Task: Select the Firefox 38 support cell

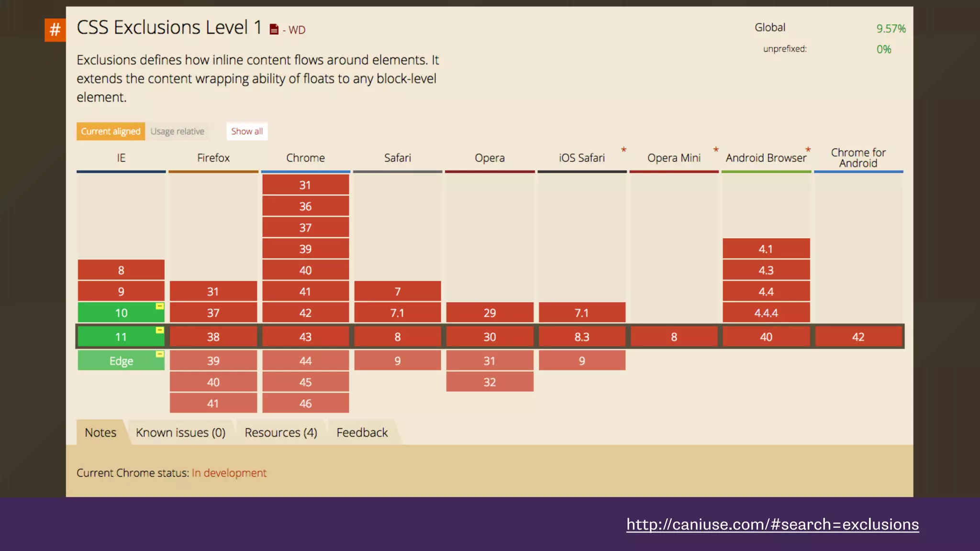Action: 213,337
